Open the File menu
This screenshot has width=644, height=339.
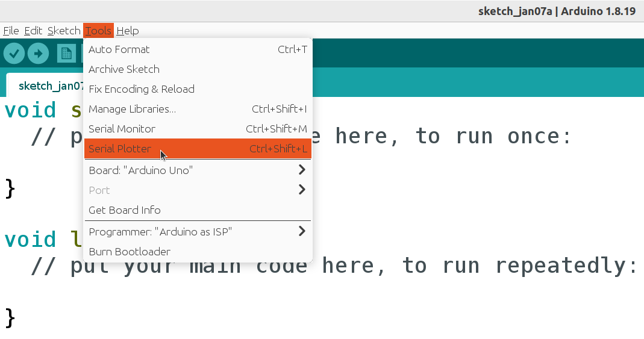[x=11, y=31]
